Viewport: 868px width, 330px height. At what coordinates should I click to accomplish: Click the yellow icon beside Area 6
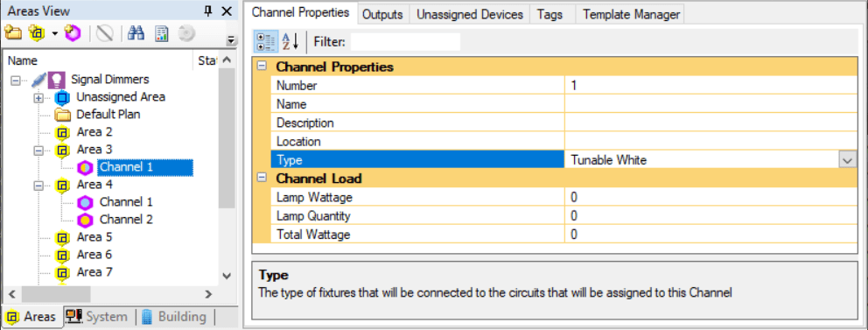point(62,255)
